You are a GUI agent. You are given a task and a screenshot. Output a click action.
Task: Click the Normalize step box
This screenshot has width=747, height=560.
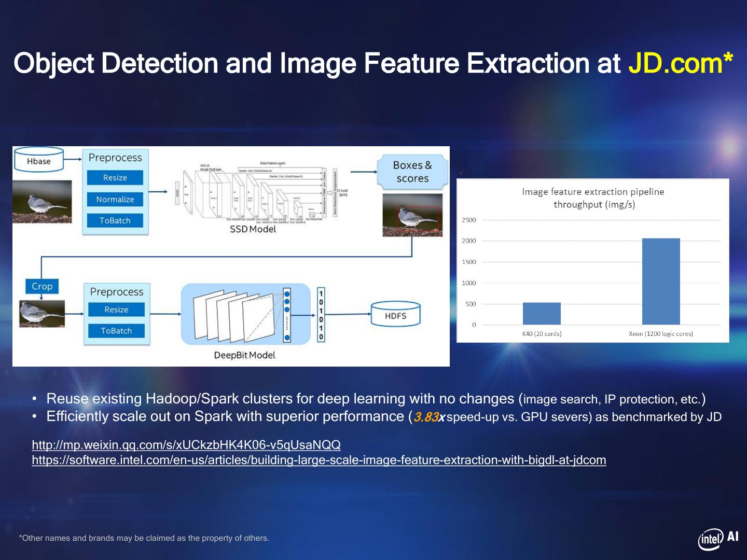click(115, 199)
